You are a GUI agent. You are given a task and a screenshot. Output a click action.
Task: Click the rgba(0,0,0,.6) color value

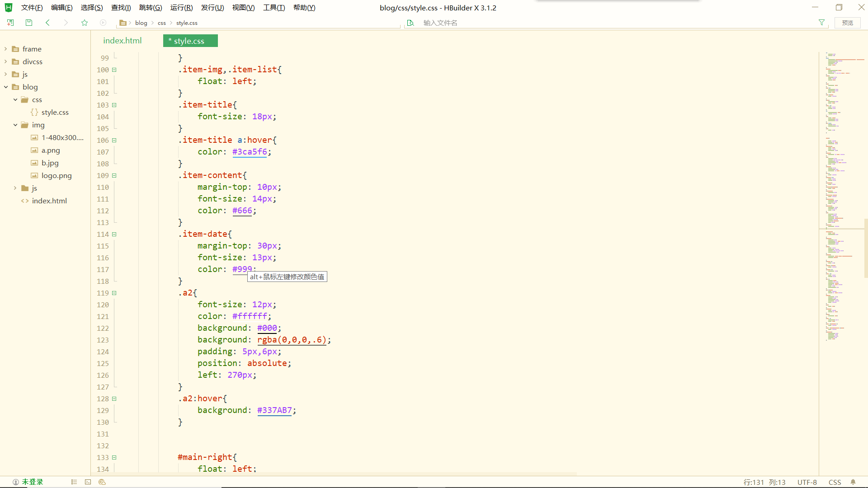292,340
